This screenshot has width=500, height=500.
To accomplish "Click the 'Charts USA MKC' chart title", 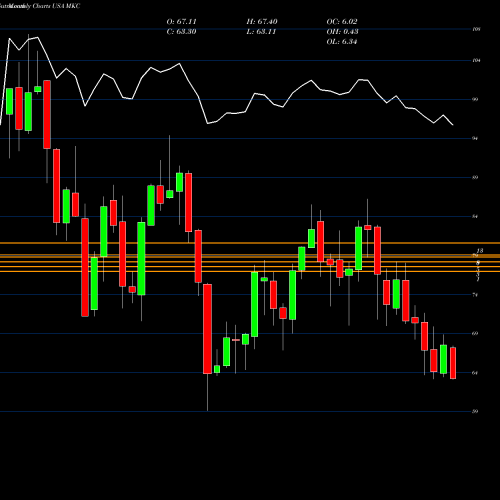I will (56, 6).
